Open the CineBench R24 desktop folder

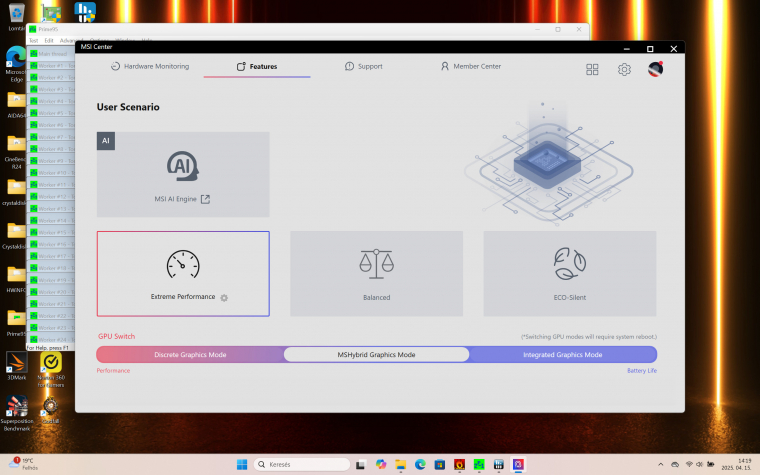pos(16,152)
